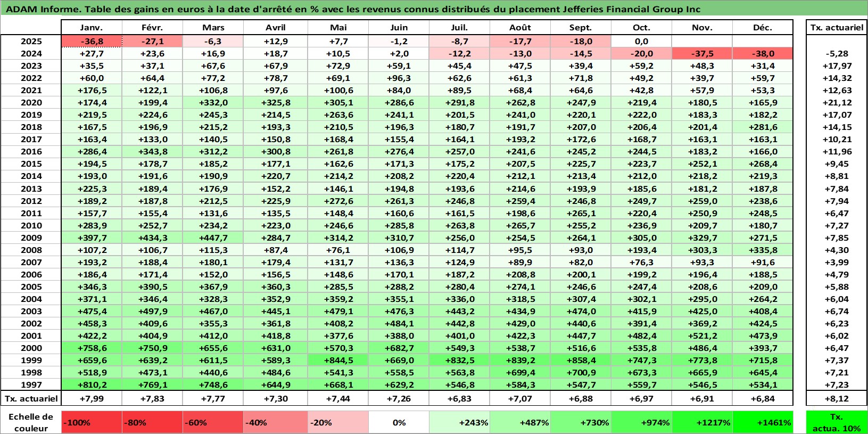Select the -60% color scale swatch
868x434 pixels.
pyautogui.click(x=213, y=422)
